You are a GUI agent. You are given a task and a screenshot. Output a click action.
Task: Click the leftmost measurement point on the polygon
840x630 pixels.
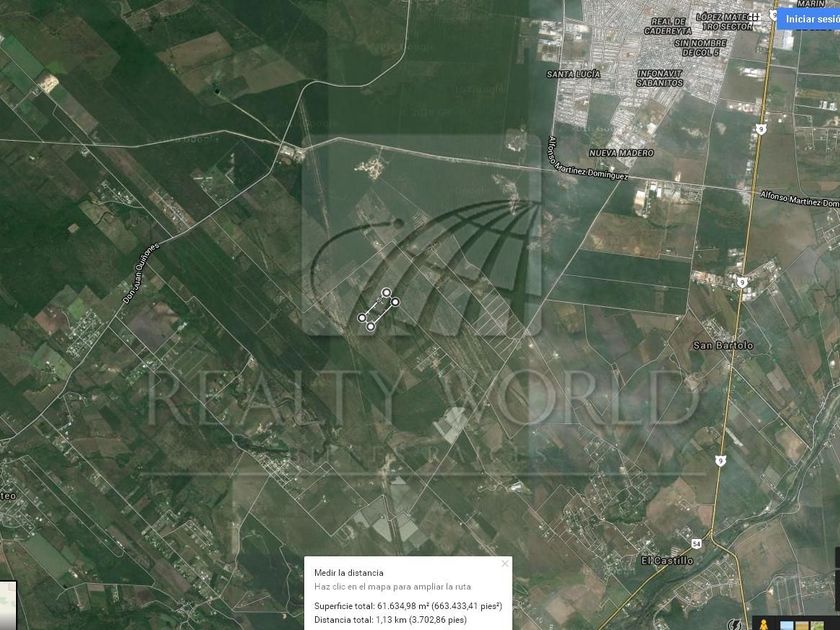[362, 318]
